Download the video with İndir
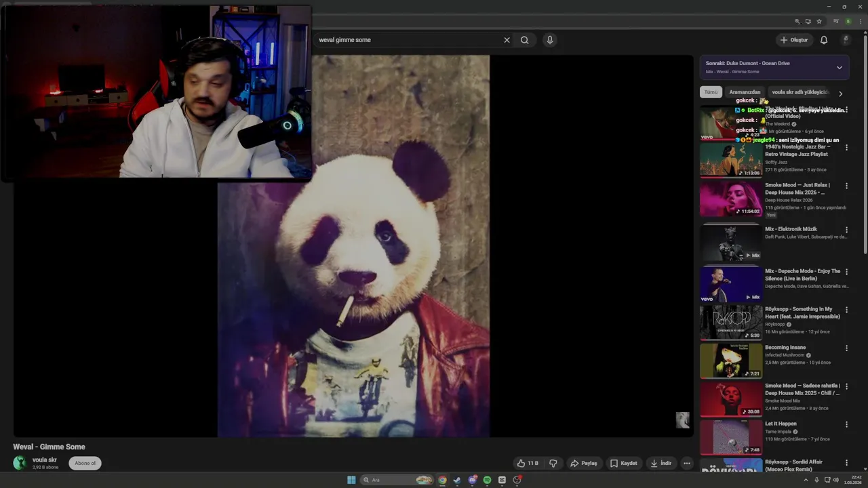Image resolution: width=868 pixels, height=488 pixels. 660,464
